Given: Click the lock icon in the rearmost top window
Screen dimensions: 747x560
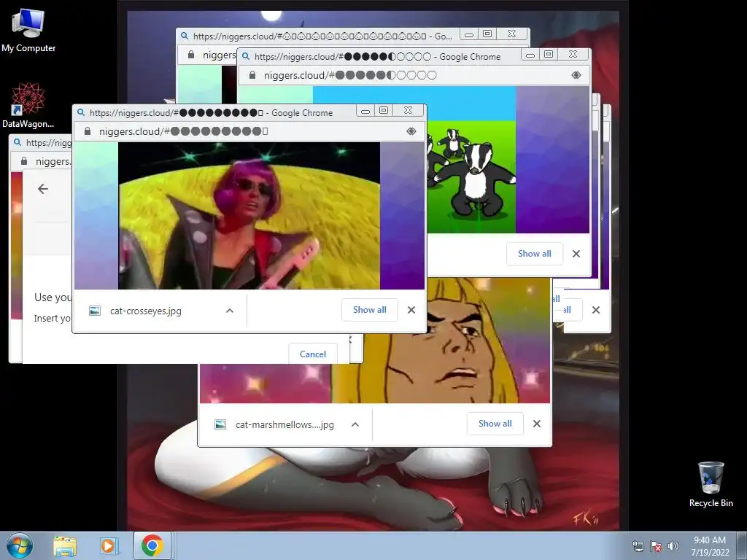Looking at the screenshot, I should pos(191,55).
